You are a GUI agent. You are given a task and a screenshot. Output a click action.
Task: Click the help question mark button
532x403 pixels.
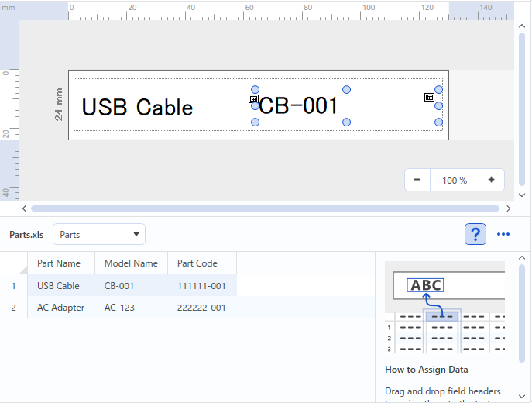click(x=475, y=234)
